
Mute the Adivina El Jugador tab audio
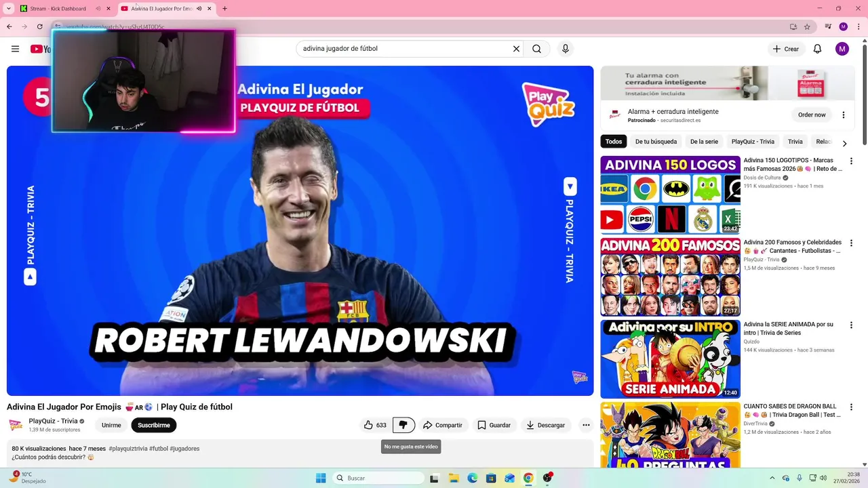[199, 9]
